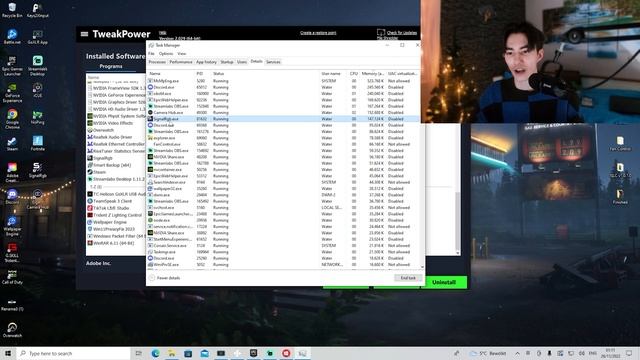The height and width of the screenshot is (360, 640).
Task: Open Fan Control icon on right desktop
Action: [620, 144]
